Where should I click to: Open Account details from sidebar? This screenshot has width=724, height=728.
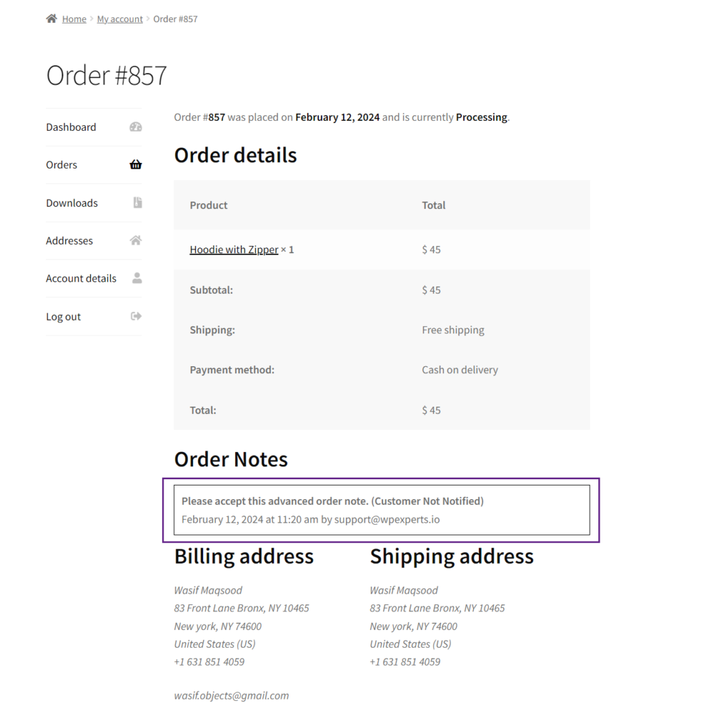[81, 278]
